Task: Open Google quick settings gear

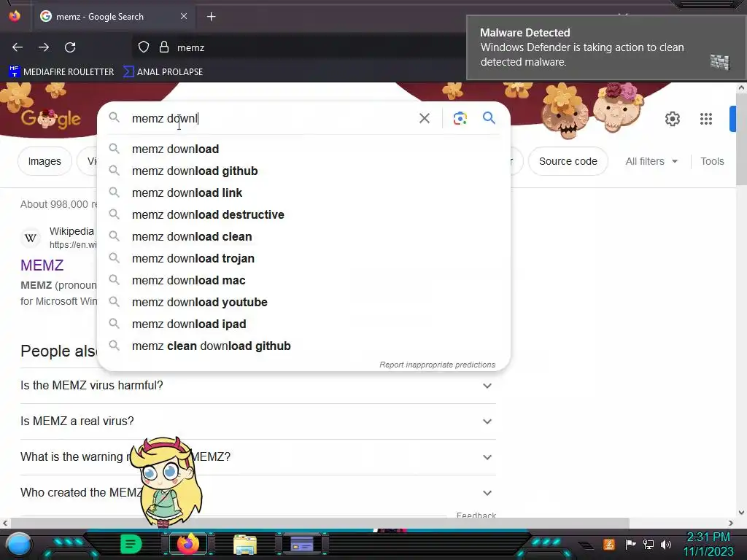Action: (672, 119)
